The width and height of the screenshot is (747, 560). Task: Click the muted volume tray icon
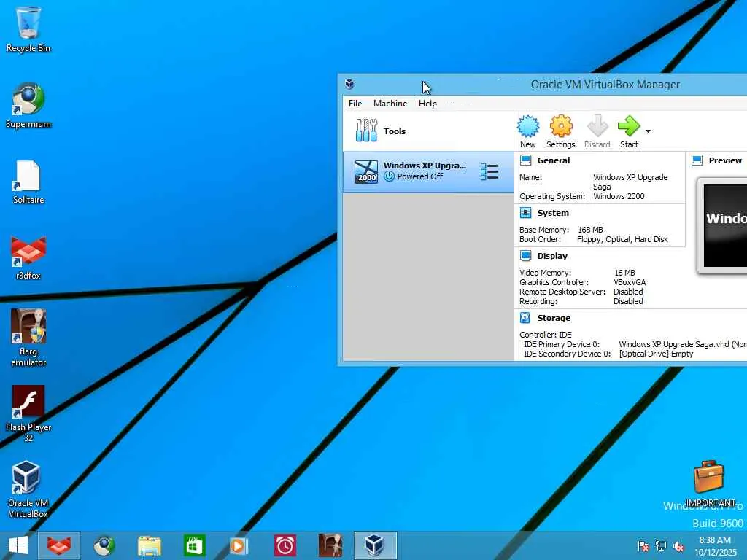[x=679, y=546]
